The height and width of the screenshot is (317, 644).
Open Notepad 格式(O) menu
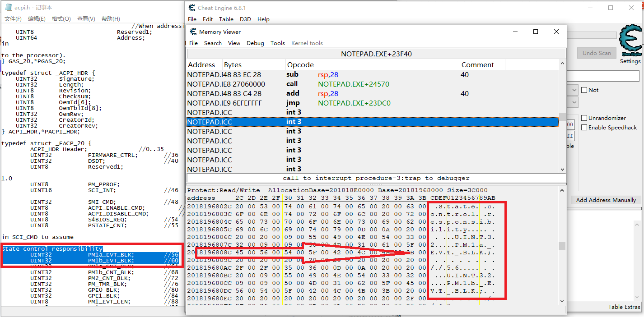pyautogui.click(x=61, y=18)
